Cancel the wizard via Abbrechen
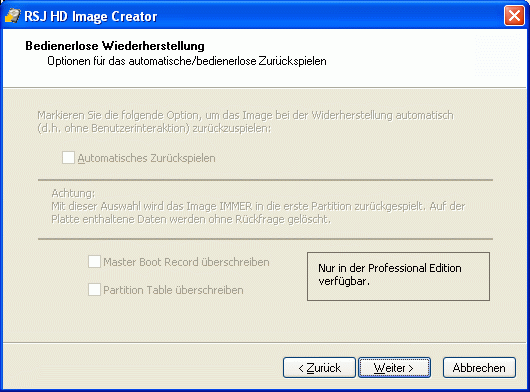 479,368
